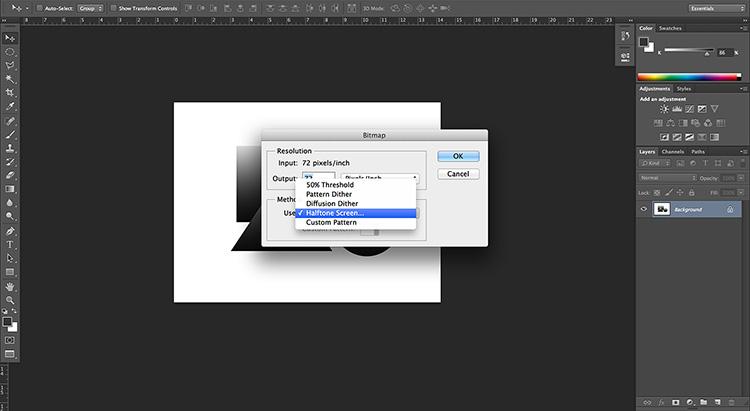Select the Hand tool

[x=10, y=287]
